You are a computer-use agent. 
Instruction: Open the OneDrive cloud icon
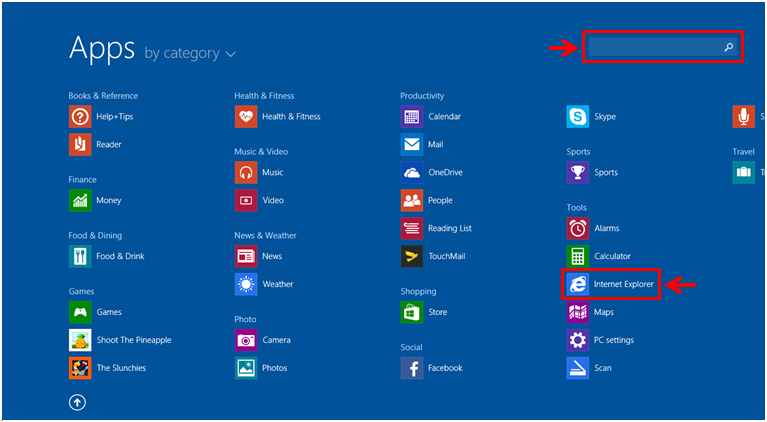411,173
